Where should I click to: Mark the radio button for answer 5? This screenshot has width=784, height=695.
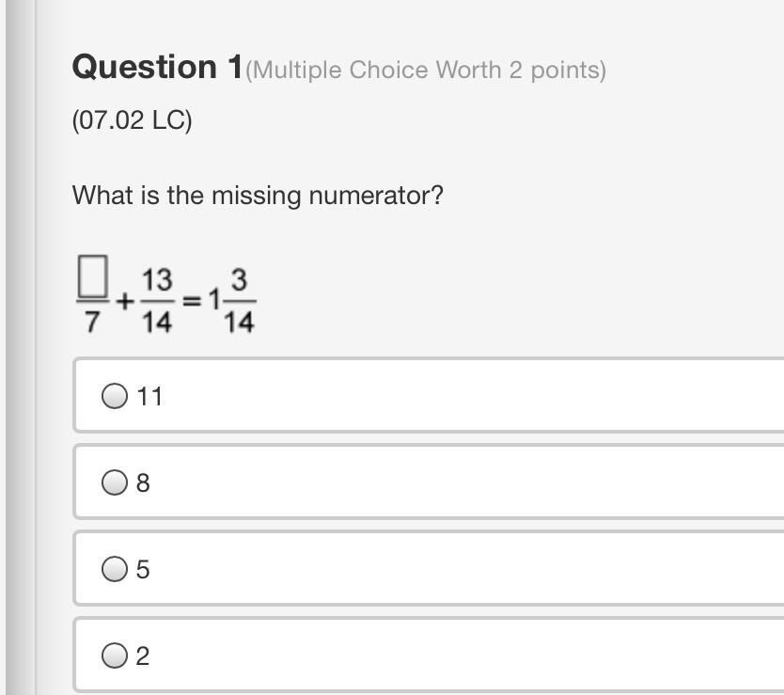point(115,569)
